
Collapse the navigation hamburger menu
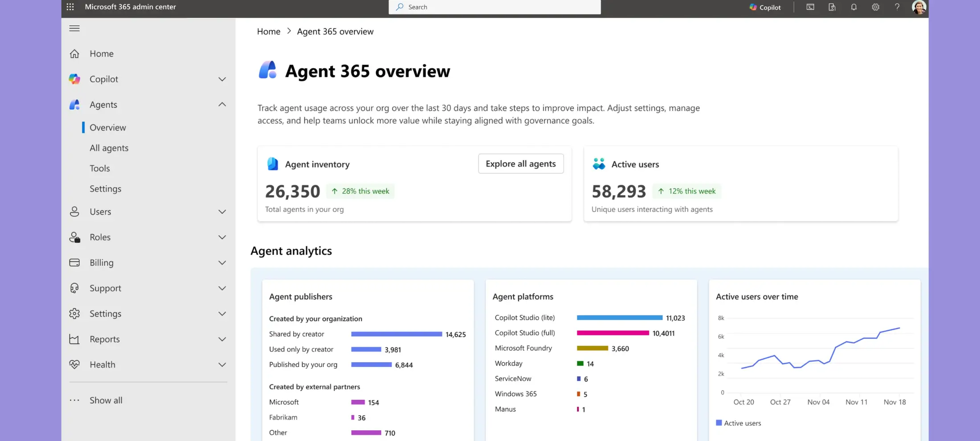pyautogui.click(x=74, y=29)
